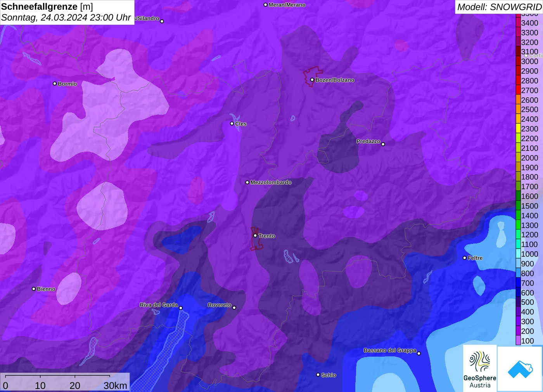
Task: Select the Bormio city marker
Action: click(55, 83)
